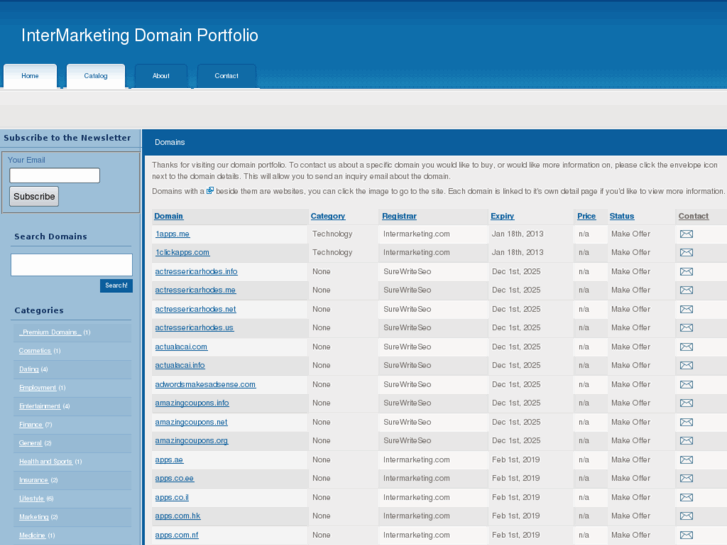Select Premium Domains category
The width and height of the screenshot is (727, 545).
50,332
